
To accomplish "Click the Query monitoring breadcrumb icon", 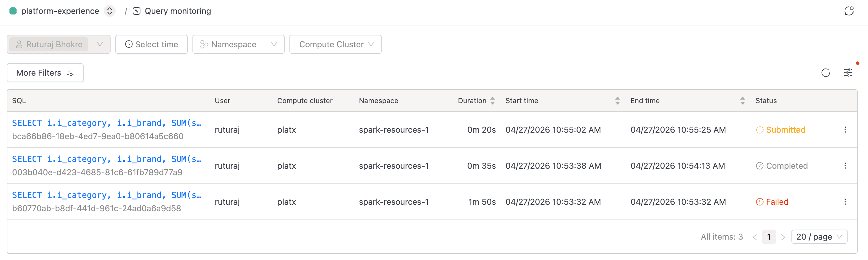I will (137, 11).
